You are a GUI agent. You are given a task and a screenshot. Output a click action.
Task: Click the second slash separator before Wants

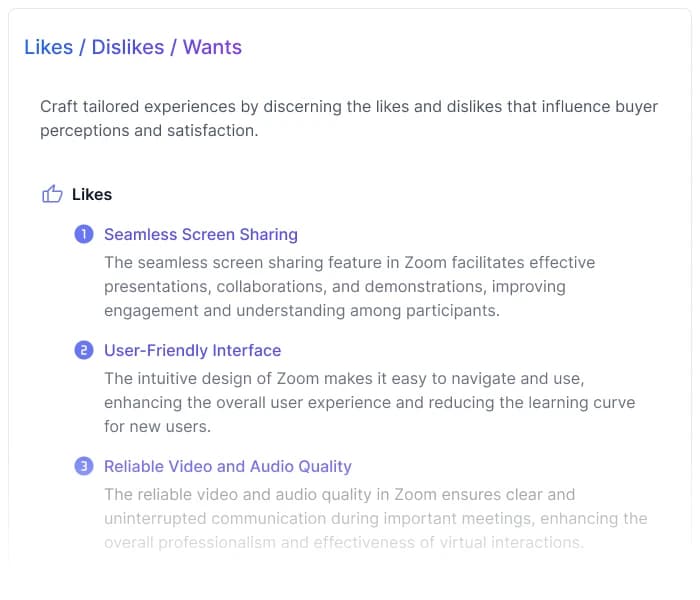click(x=173, y=47)
